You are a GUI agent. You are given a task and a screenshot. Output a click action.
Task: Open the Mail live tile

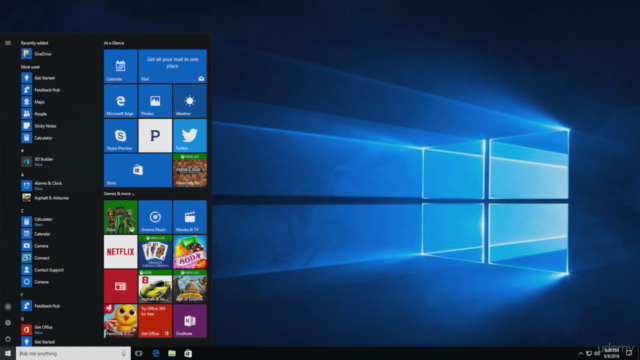[x=173, y=66]
